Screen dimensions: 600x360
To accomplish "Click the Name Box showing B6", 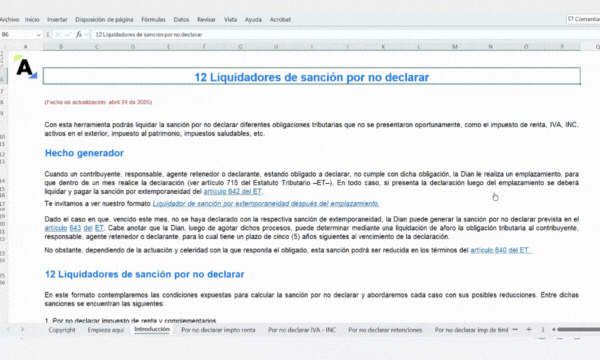I will [x=17, y=34].
